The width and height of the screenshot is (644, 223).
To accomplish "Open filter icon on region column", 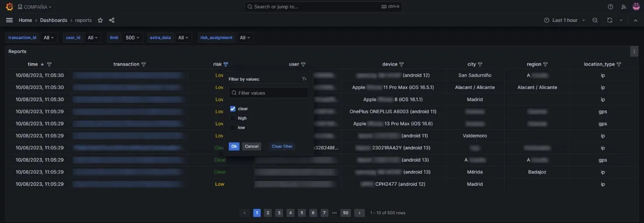I will tap(546, 64).
